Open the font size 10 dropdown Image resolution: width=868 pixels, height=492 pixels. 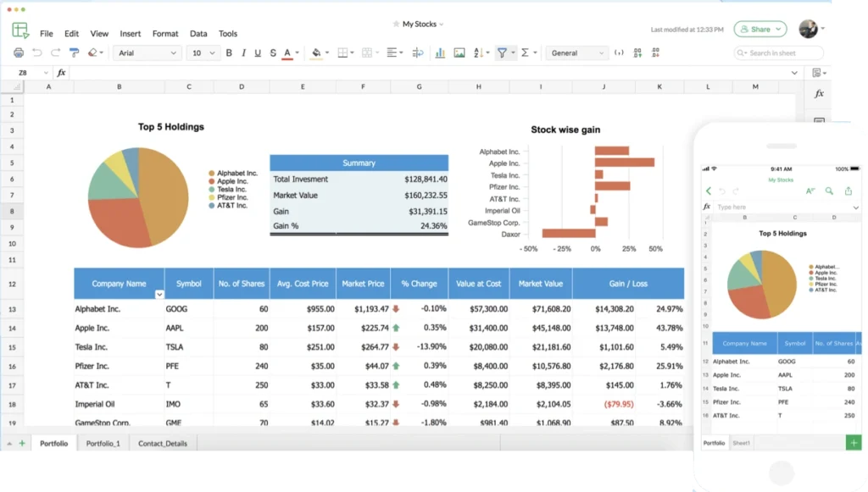tap(202, 53)
